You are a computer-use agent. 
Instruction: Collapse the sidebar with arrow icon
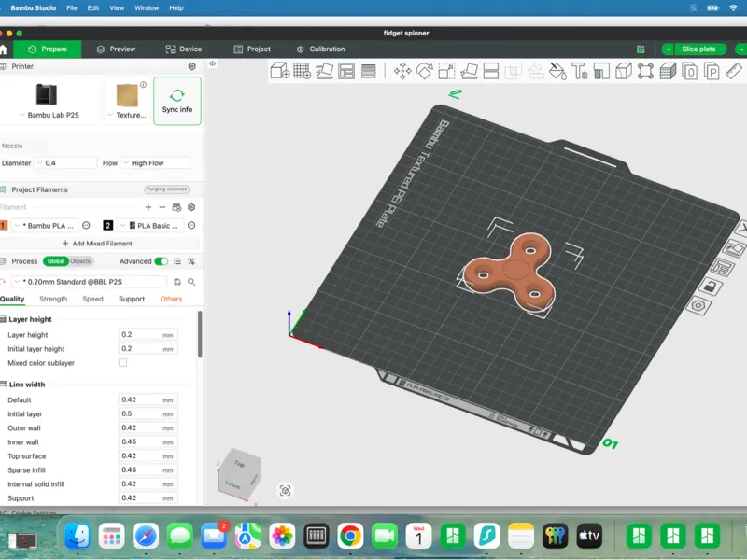coord(213,63)
